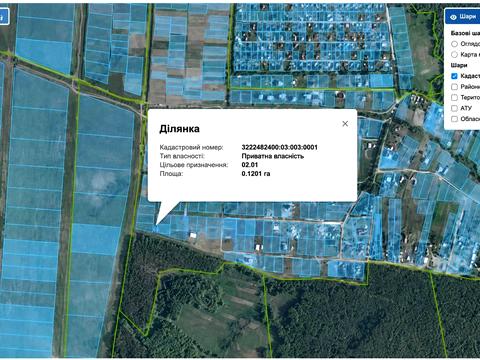Click the Приватна власність ownership value

(x=273, y=156)
